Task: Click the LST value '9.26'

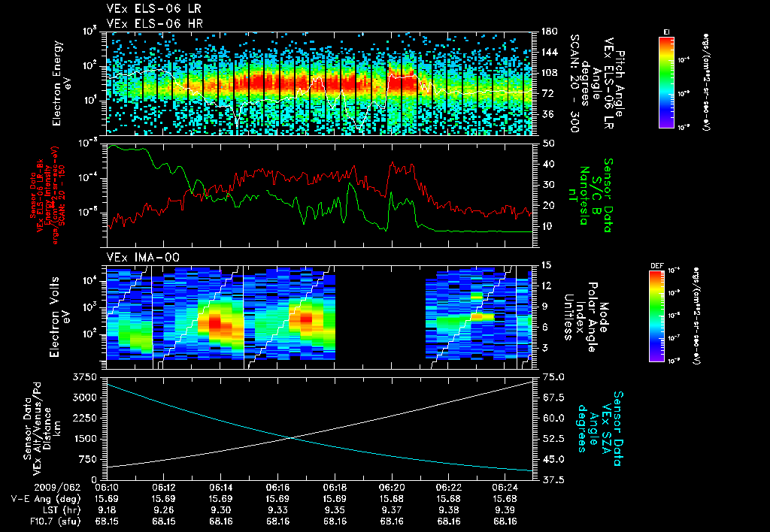Action: [163, 510]
